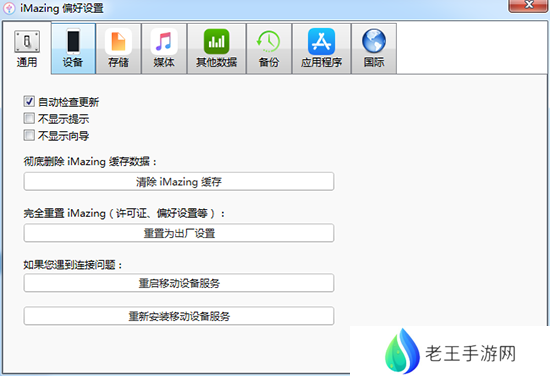This screenshot has height=376, width=550.
Task: Disable the 自动检查更新 checkbox
Action: pos(29,101)
